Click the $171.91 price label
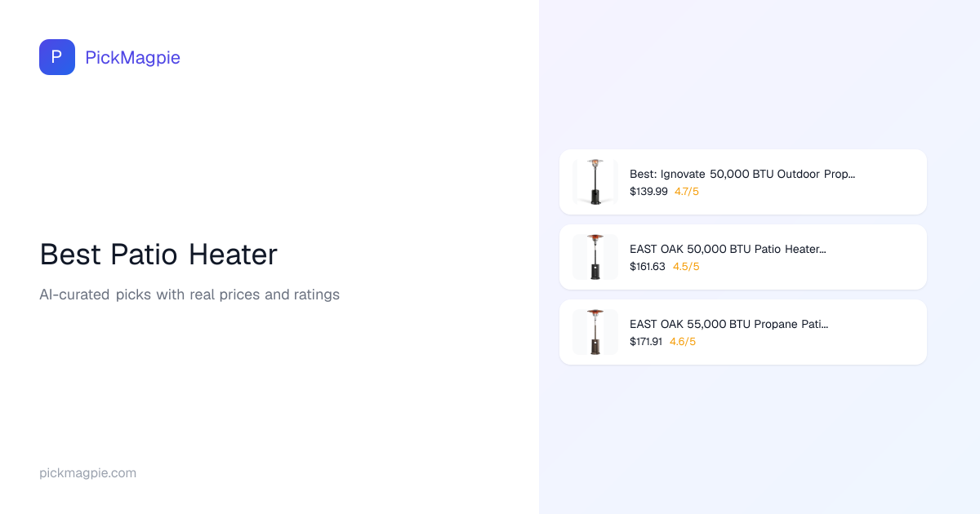 (646, 342)
